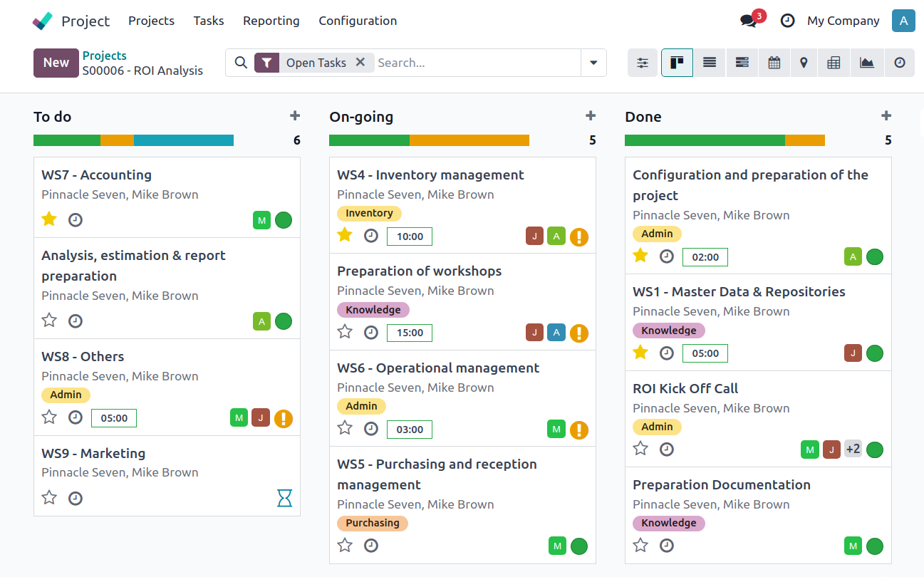Unstar the WS4 - Inventory management task

(345, 235)
